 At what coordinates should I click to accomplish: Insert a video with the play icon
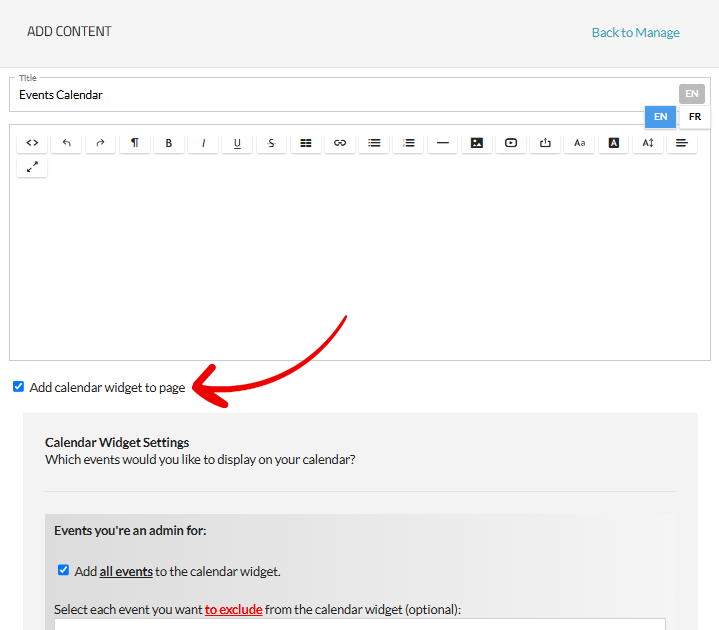[511, 143]
